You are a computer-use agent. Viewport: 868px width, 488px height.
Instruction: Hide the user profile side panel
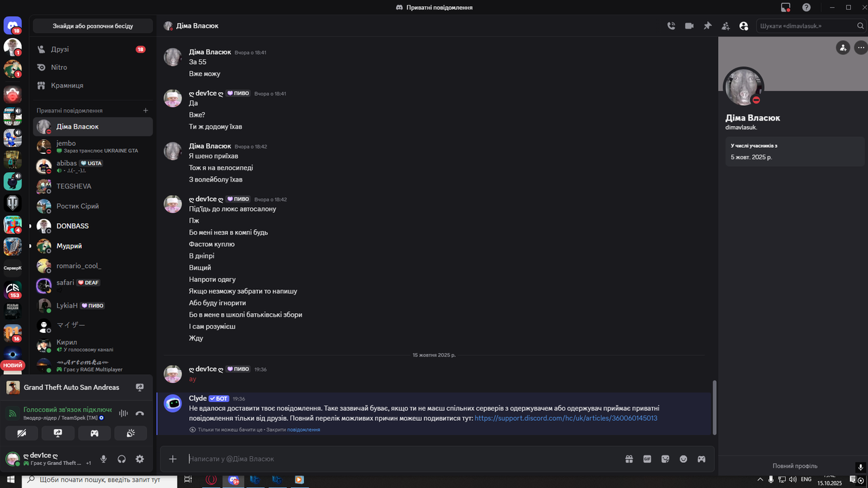[744, 26]
